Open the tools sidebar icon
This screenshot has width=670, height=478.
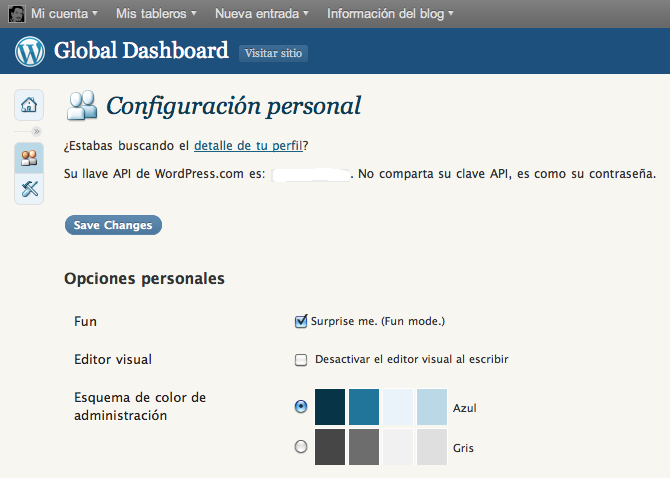point(29,188)
